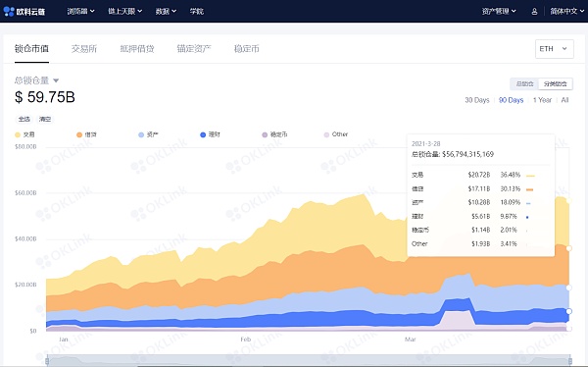
Task: Switch chart to 分类锁仓 view
Action: coord(556,83)
